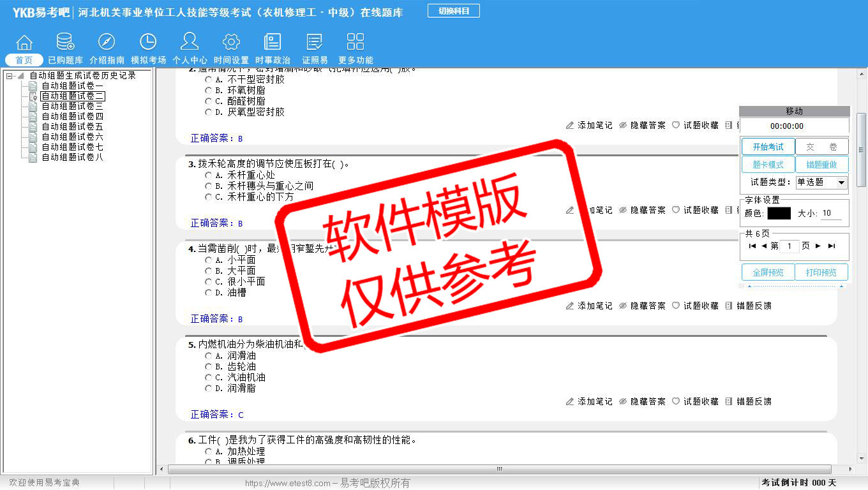
Task: Click 试题收藏 for question 5
Action: (x=695, y=401)
